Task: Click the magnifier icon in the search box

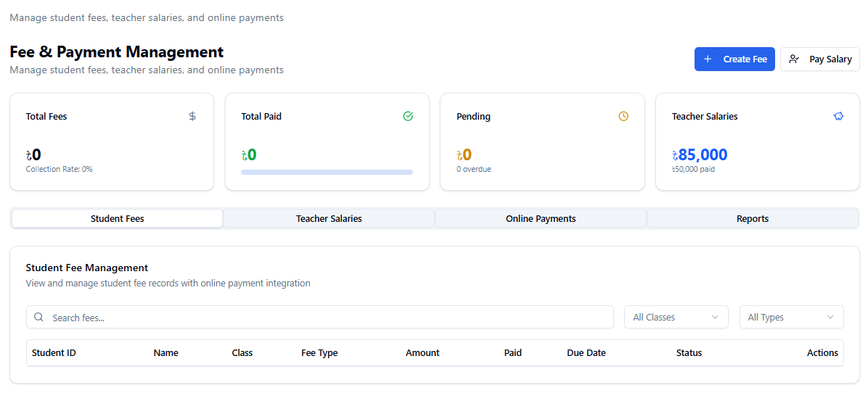Action: 38,317
